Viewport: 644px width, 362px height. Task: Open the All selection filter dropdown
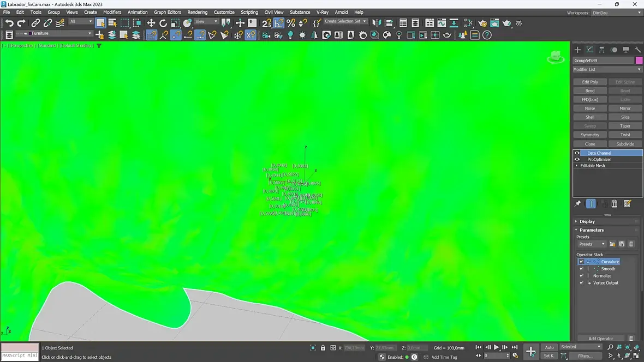(81, 21)
